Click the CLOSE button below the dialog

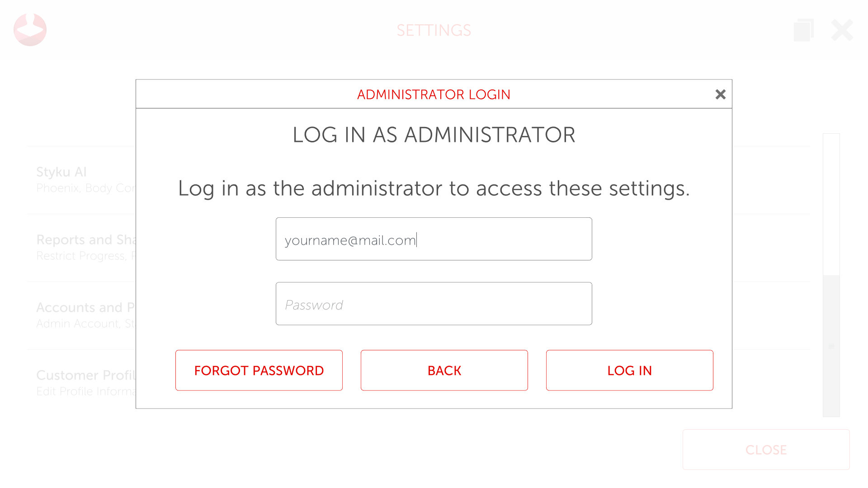[x=766, y=450]
